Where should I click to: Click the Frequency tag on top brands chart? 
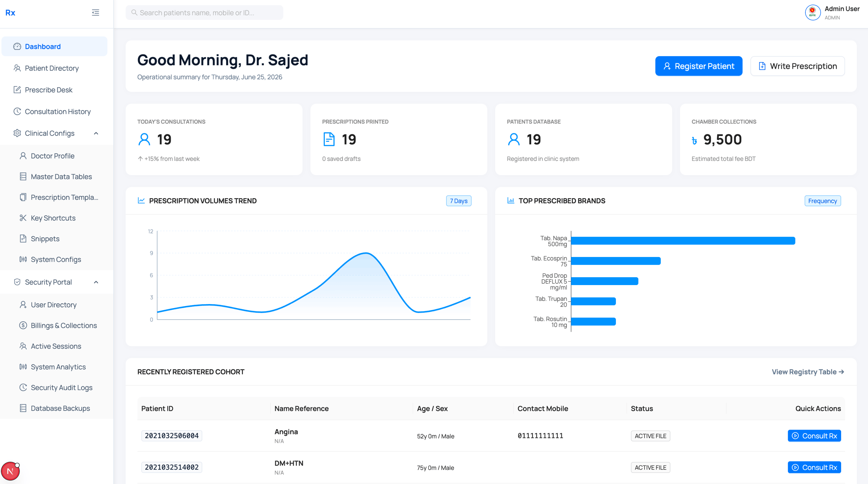[x=822, y=201]
